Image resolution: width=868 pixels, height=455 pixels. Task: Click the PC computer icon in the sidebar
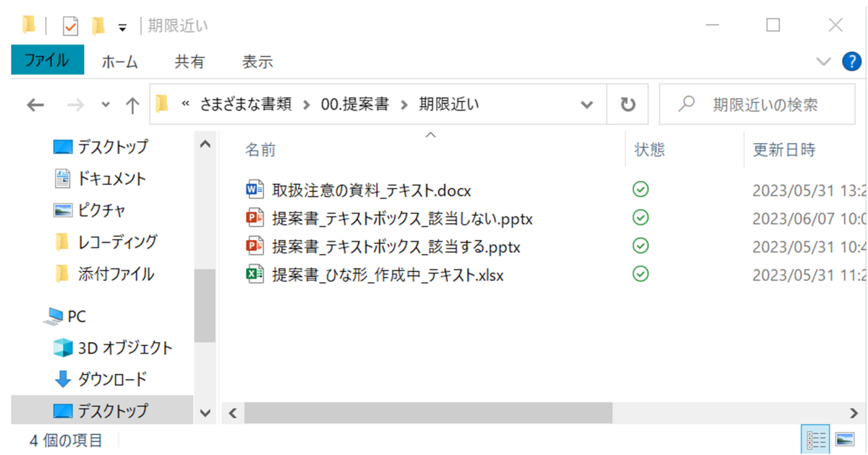pos(54,316)
